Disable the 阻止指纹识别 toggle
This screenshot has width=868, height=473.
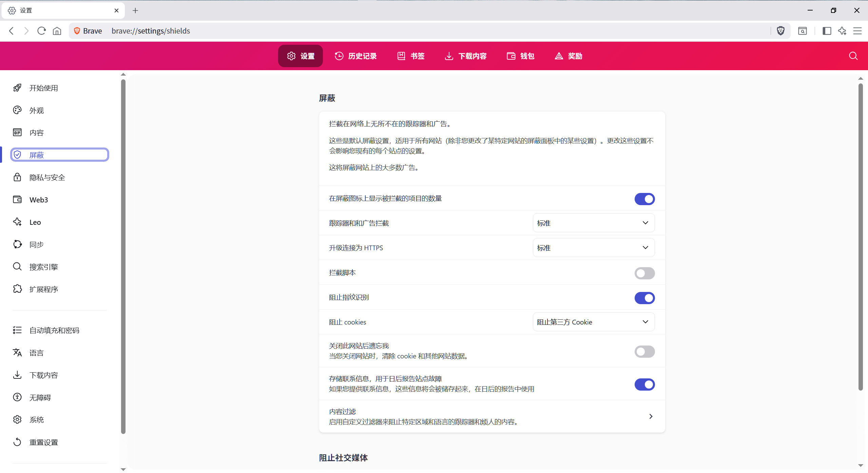point(644,298)
